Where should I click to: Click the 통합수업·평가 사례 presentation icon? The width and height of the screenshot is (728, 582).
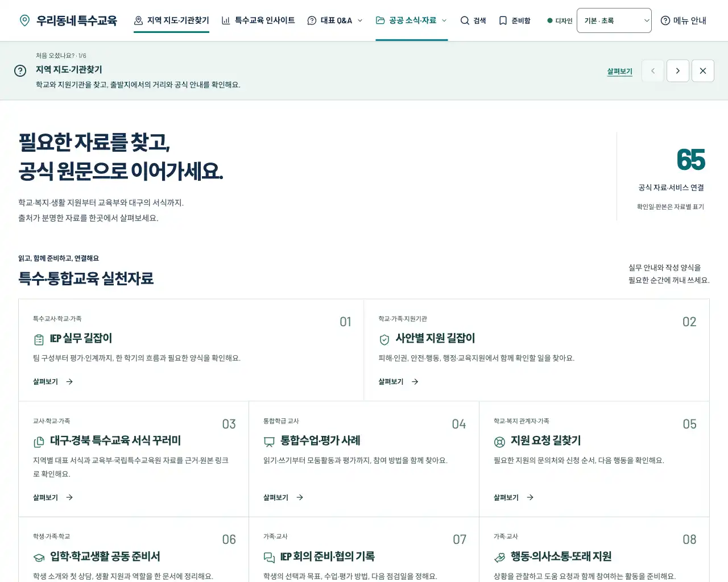coord(269,442)
